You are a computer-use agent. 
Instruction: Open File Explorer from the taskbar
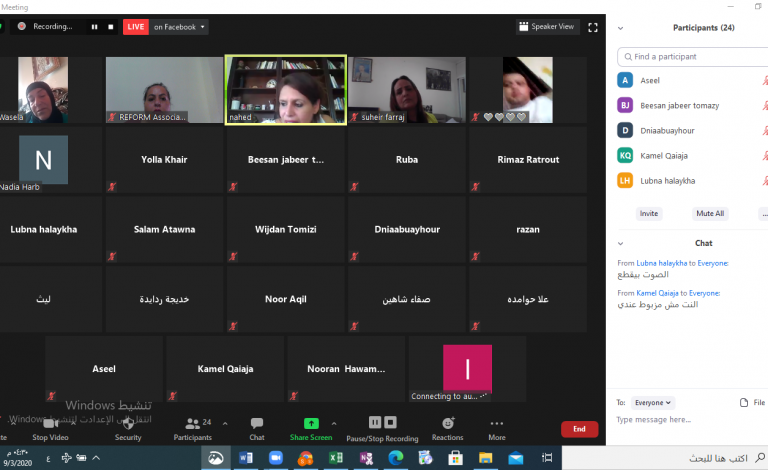485,458
